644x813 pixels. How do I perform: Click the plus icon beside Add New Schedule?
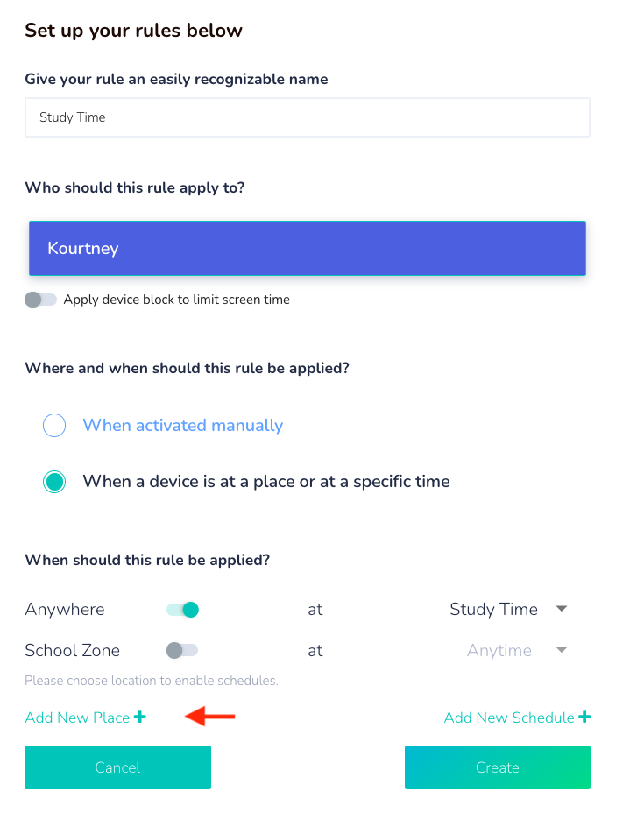coord(584,718)
